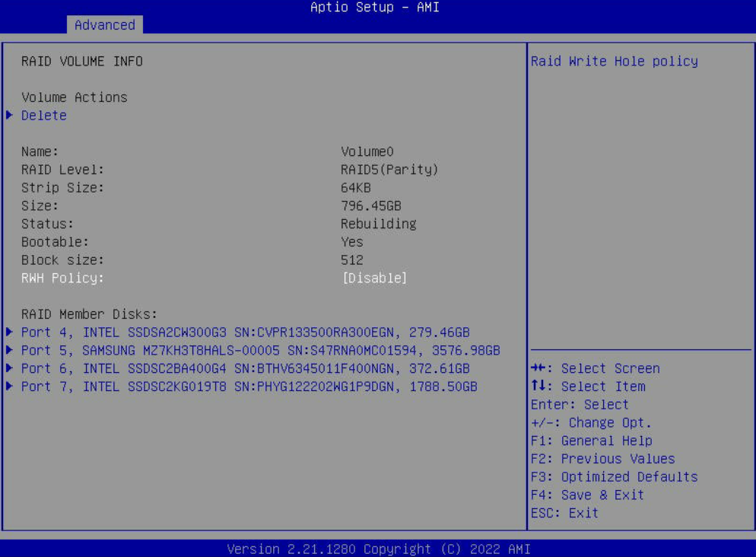This screenshot has width=756, height=557.
Task: Click the Strip Size: label
Action: coord(62,188)
